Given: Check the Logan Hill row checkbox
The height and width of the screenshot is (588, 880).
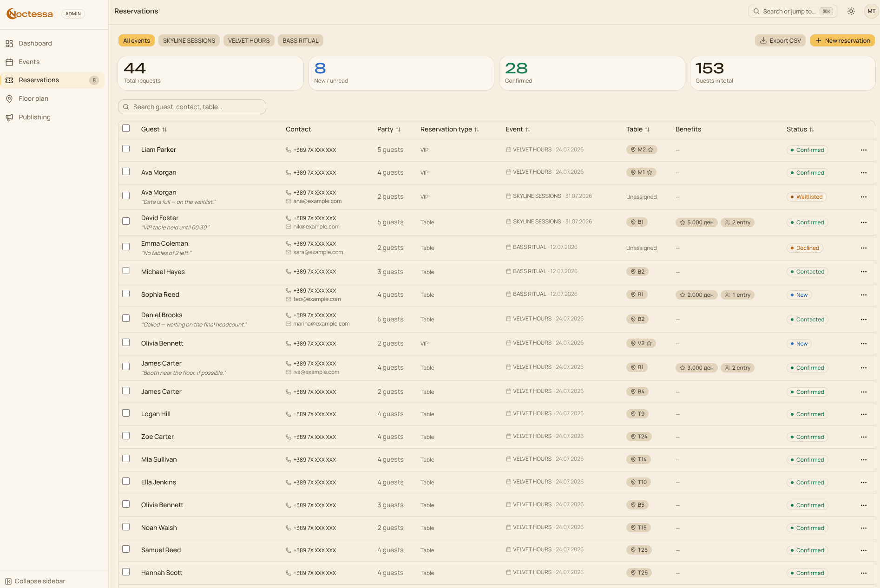Looking at the screenshot, I should click(126, 413).
